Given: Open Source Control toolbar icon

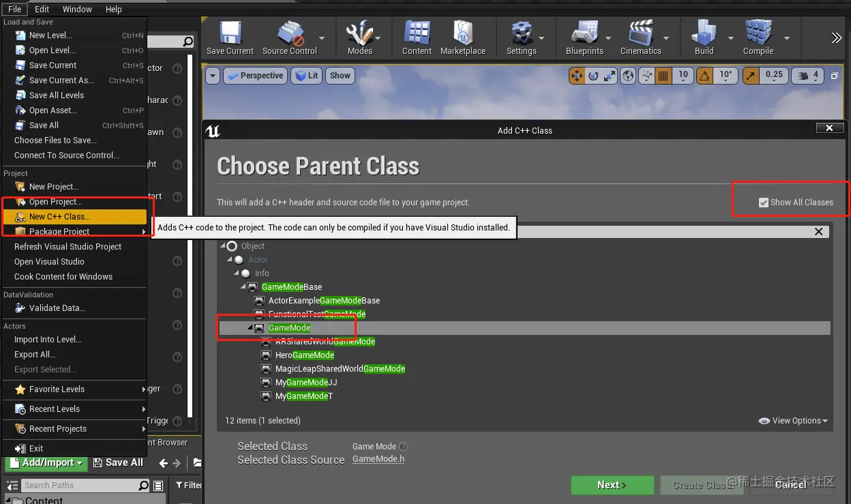Looking at the screenshot, I should pos(290,38).
